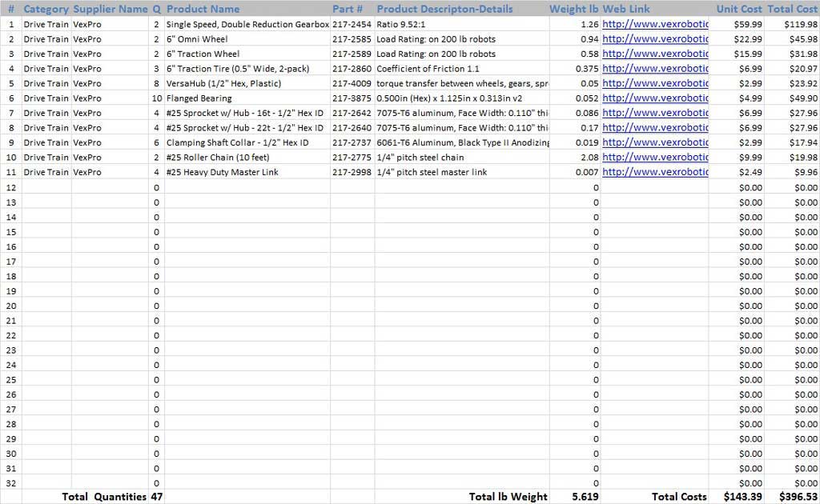The width and height of the screenshot is (820, 504).
Task: Select the $119.98 total cost cell
Action: 795,24
